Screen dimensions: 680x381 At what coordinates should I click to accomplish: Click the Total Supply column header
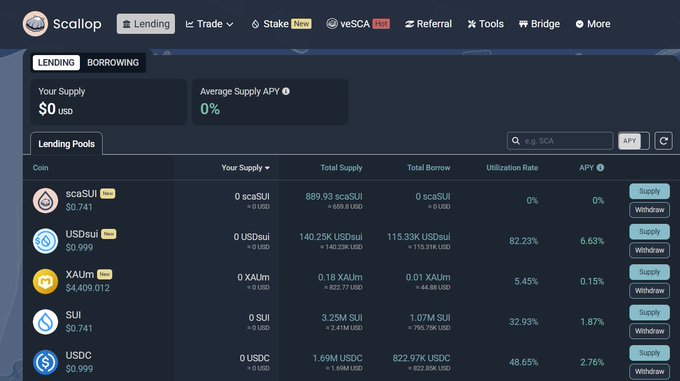pos(341,168)
